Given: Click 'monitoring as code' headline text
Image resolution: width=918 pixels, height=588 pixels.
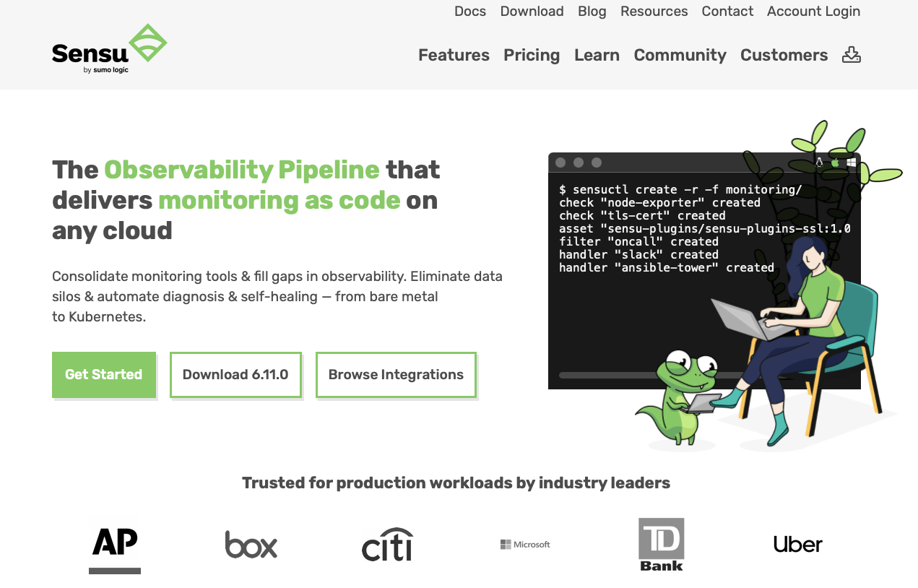Looking at the screenshot, I should 280,200.
